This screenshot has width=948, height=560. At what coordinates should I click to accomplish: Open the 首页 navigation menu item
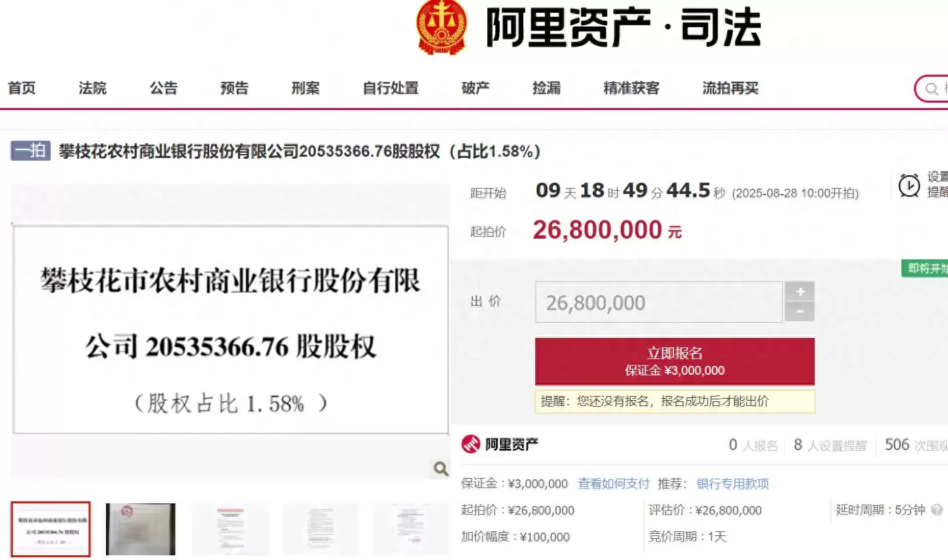pos(21,88)
